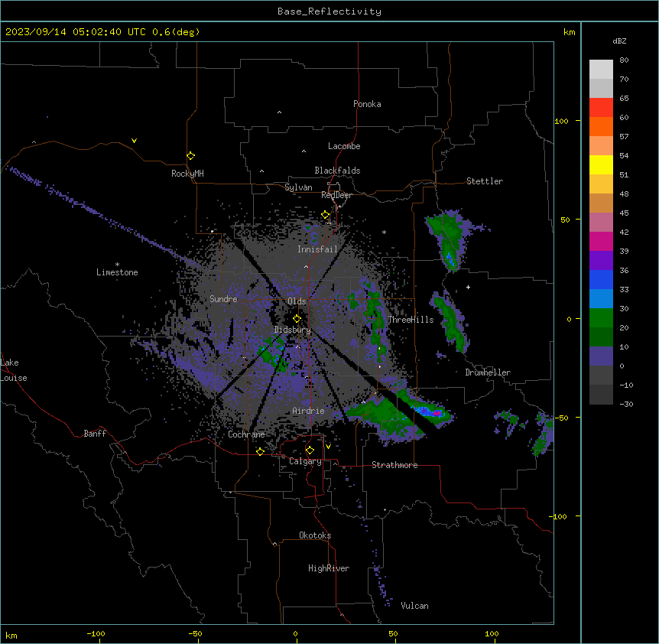Click the Innisfail label
This screenshot has width=659, height=644.
tap(318, 249)
